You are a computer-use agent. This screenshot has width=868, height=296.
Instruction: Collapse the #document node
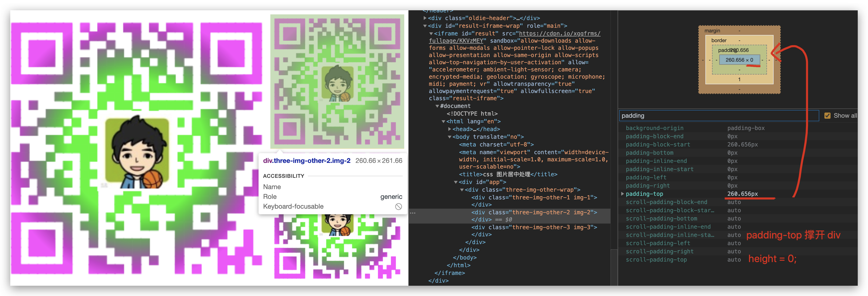437,106
